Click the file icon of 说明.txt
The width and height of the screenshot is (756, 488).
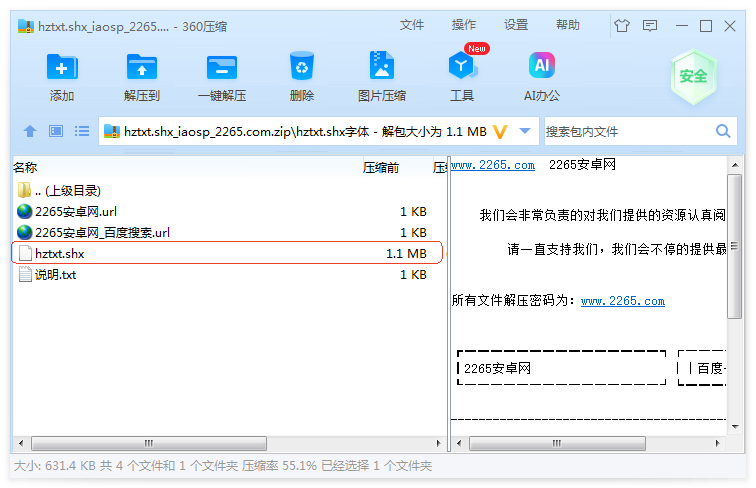(25, 274)
